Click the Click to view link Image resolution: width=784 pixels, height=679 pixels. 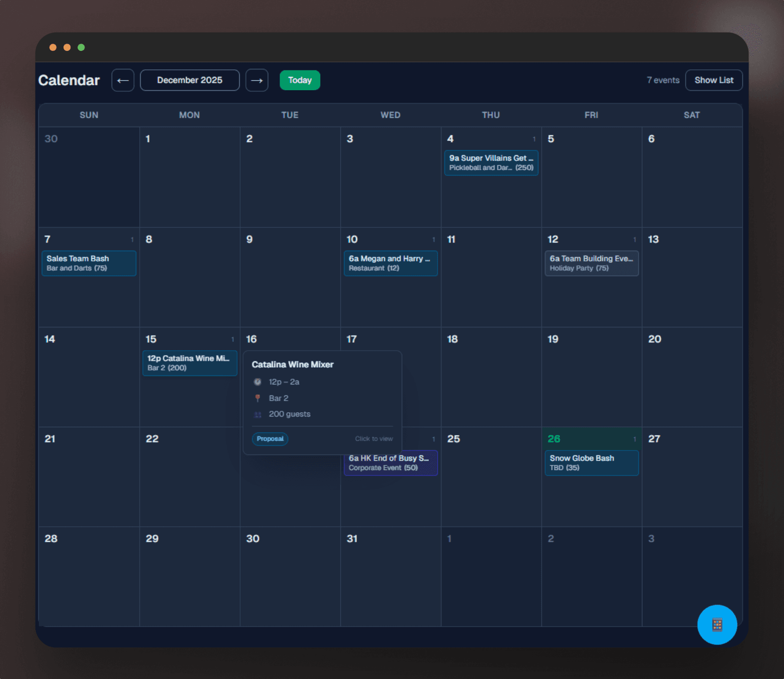(374, 438)
